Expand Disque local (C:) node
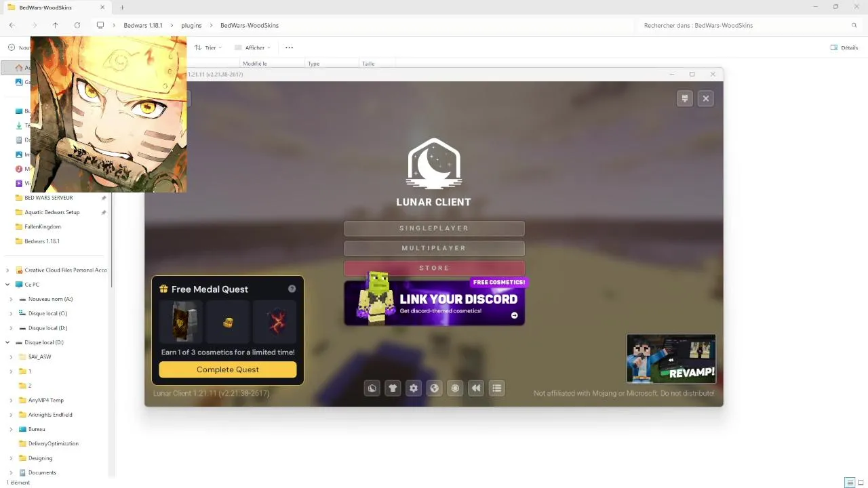 pyautogui.click(x=11, y=314)
